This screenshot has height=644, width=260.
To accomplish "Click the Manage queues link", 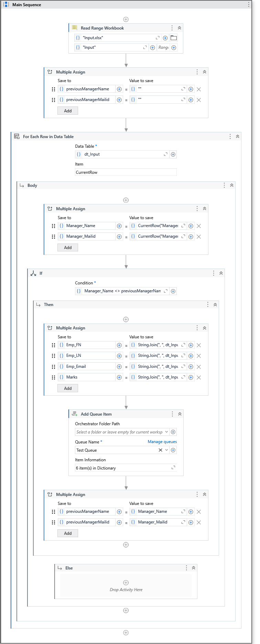I will (162, 442).
